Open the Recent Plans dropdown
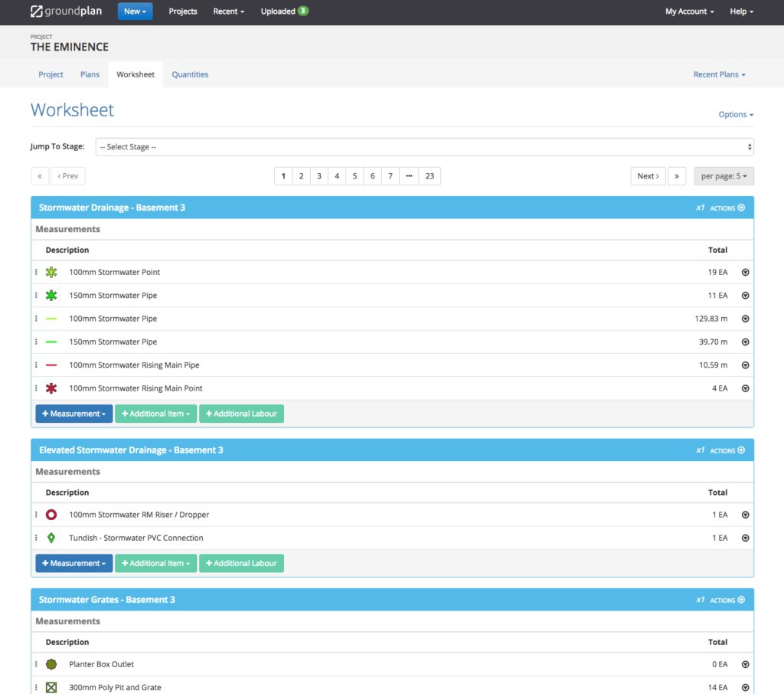The image size is (784, 694). [x=718, y=74]
